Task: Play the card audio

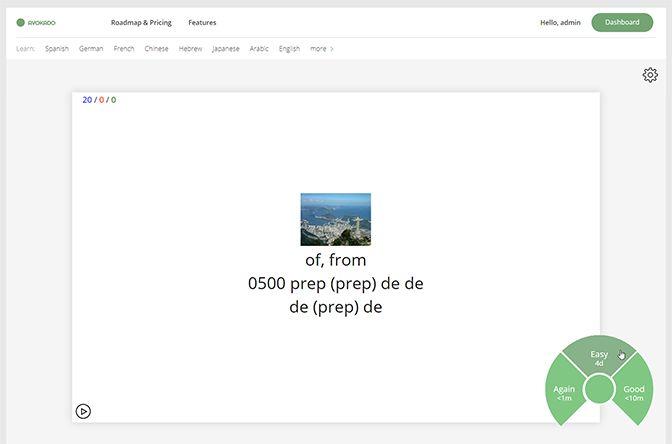Action: click(84, 410)
